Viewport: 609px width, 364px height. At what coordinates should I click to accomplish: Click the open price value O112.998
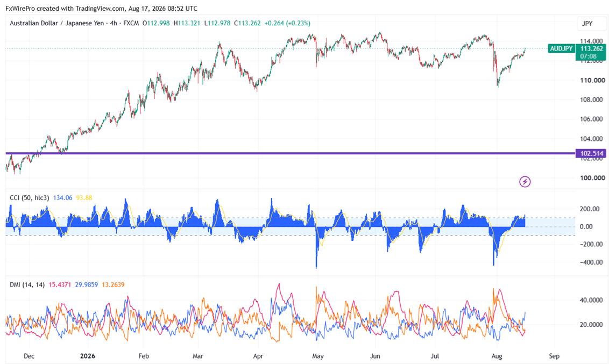(156, 23)
